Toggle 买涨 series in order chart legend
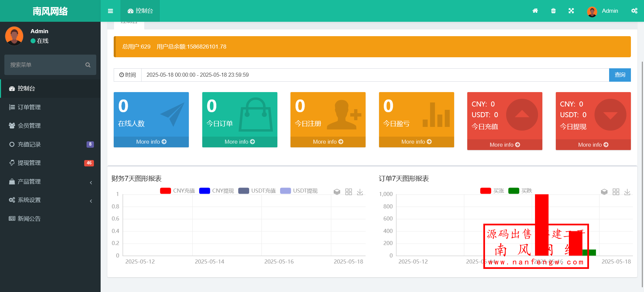Screen dimensions: 644x292 click(x=492, y=191)
